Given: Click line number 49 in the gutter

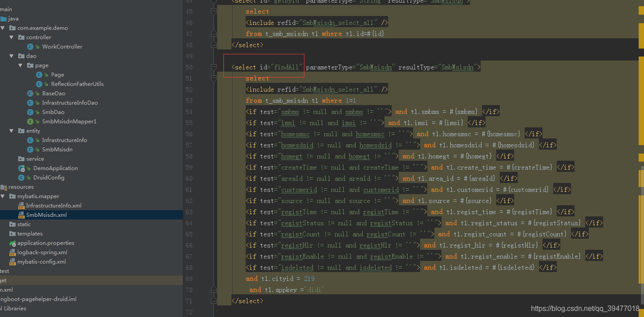Looking at the screenshot, I should point(189,56).
